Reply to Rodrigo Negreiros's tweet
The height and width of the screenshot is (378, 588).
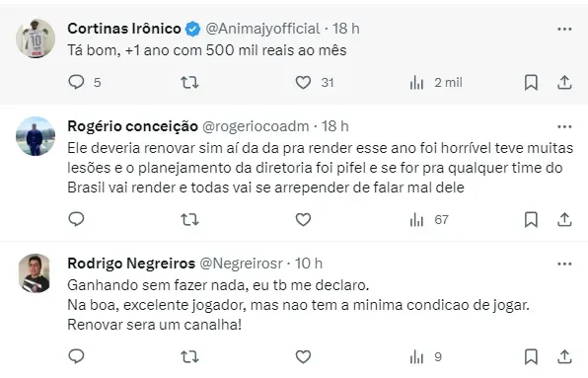click(77, 356)
